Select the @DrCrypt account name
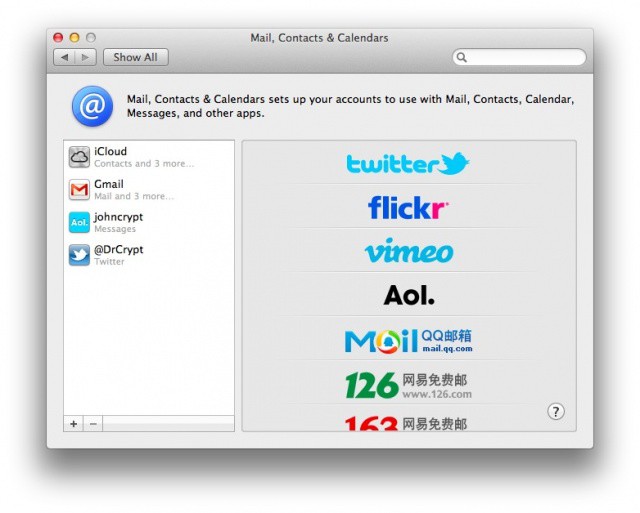This screenshot has width=640, height=513. (118, 250)
